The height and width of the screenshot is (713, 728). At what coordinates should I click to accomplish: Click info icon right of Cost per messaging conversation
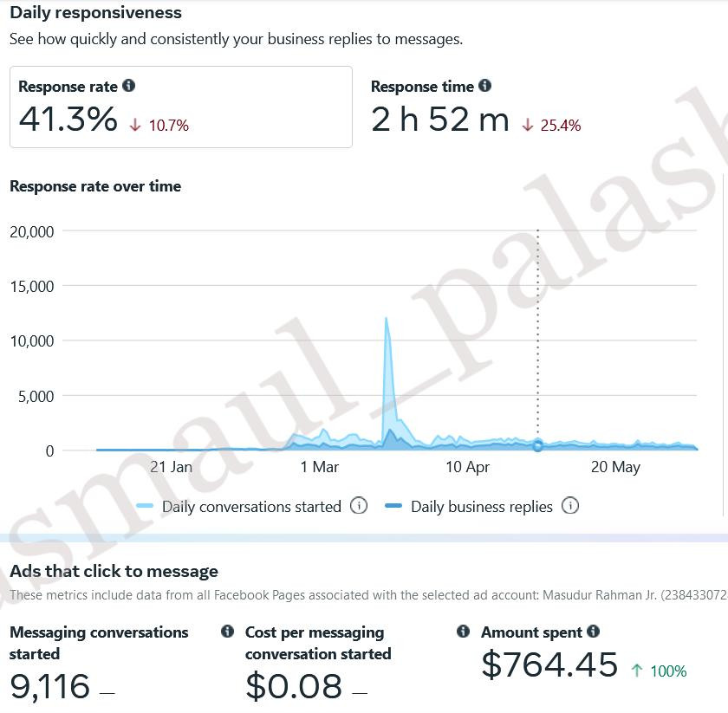click(x=463, y=632)
